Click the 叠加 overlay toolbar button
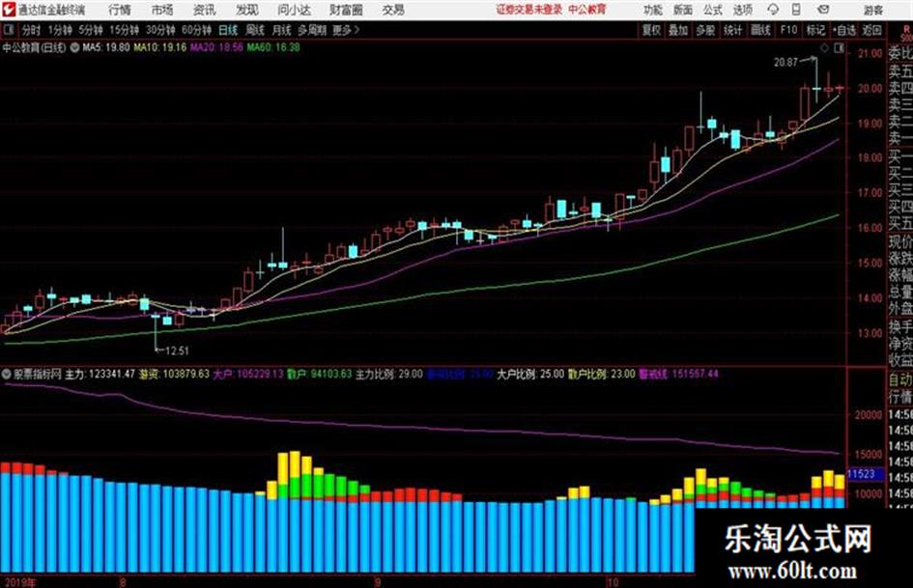913x588 pixels. (678, 30)
